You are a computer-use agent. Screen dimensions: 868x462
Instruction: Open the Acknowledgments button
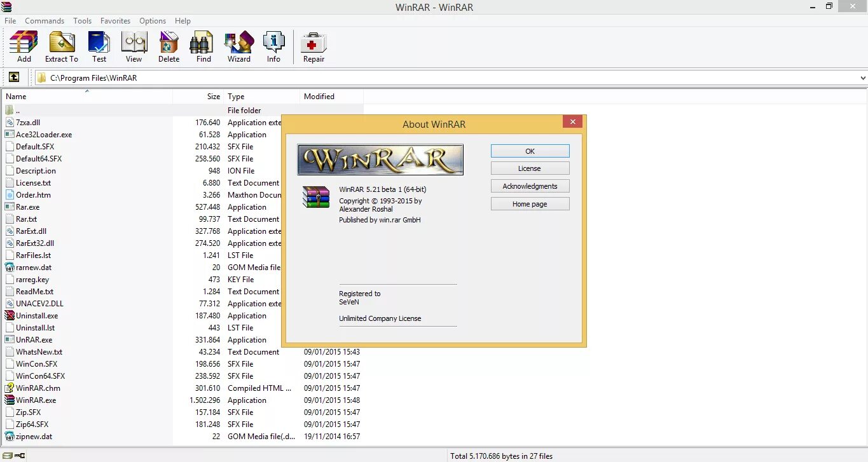click(530, 186)
